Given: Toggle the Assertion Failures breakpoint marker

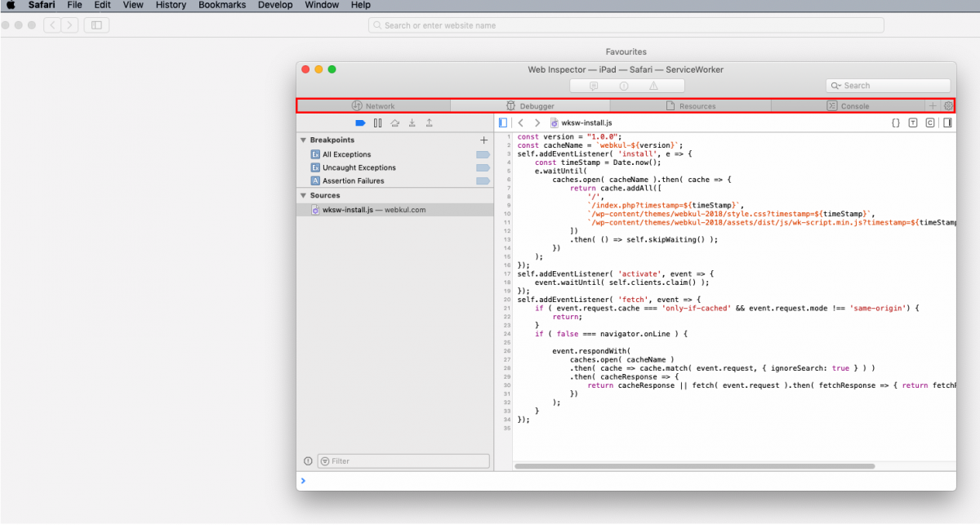Looking at the screenshot, I should (483, 180).
